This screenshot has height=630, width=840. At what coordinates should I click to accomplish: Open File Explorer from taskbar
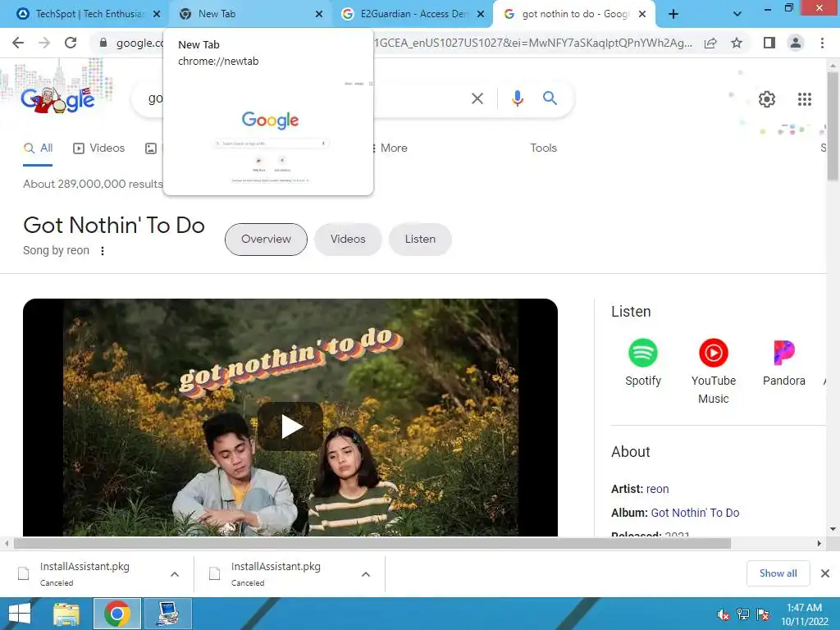[66, 614]
